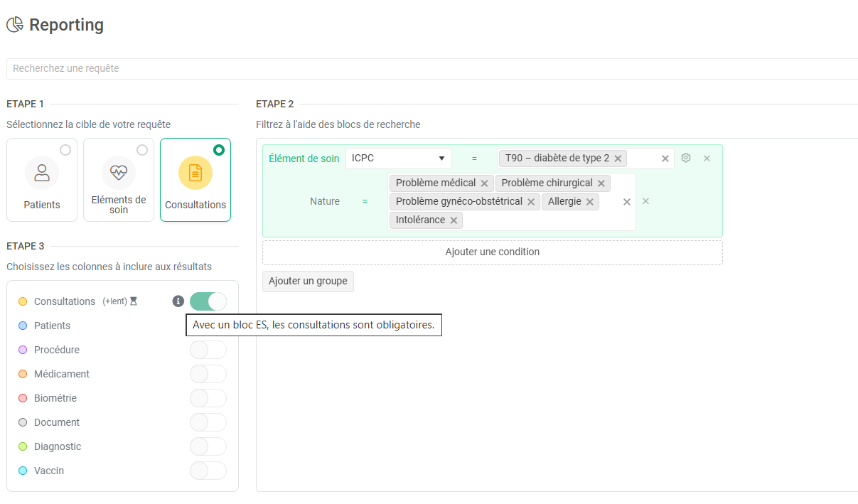858x504 pixels.
Task: Select the Eléments de soin target card
Action: tap(119, 180)
